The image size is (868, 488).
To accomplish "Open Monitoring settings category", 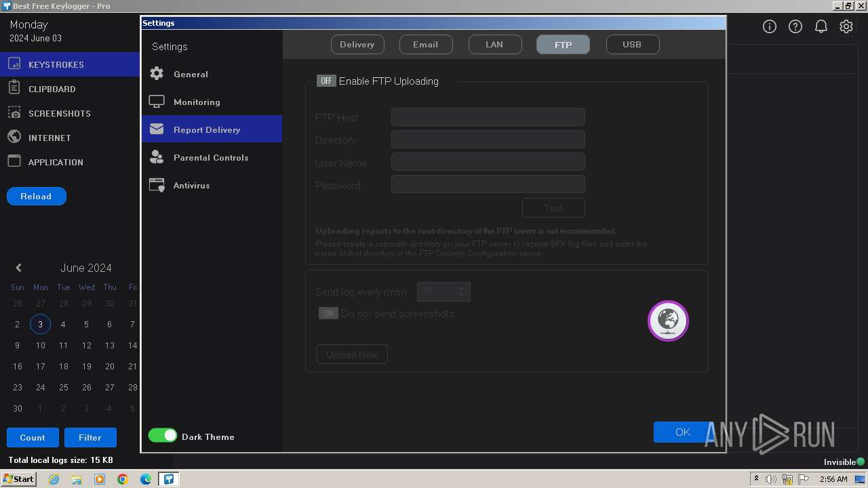I will pos(212,102).
